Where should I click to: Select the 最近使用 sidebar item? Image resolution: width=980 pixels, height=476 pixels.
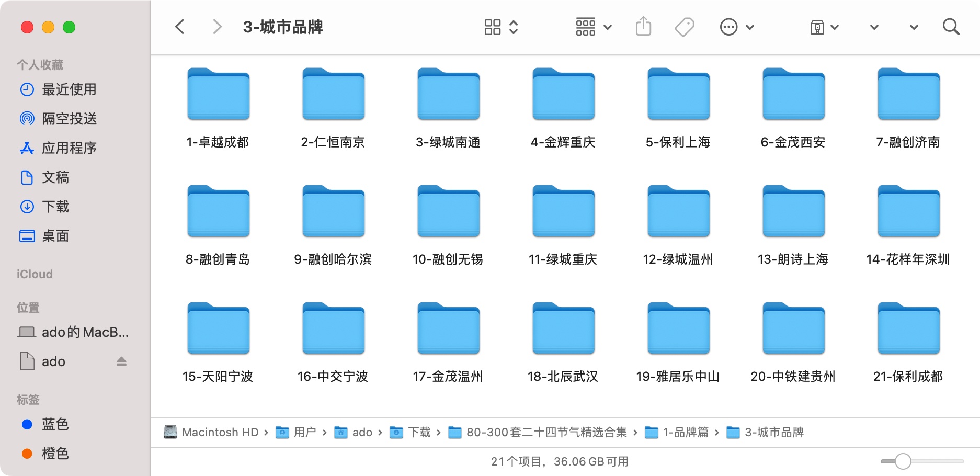pos(69,89)
